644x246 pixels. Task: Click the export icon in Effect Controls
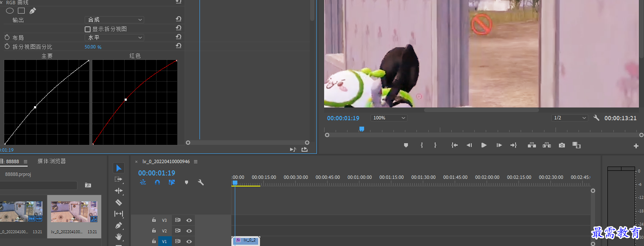coord(305,149)
